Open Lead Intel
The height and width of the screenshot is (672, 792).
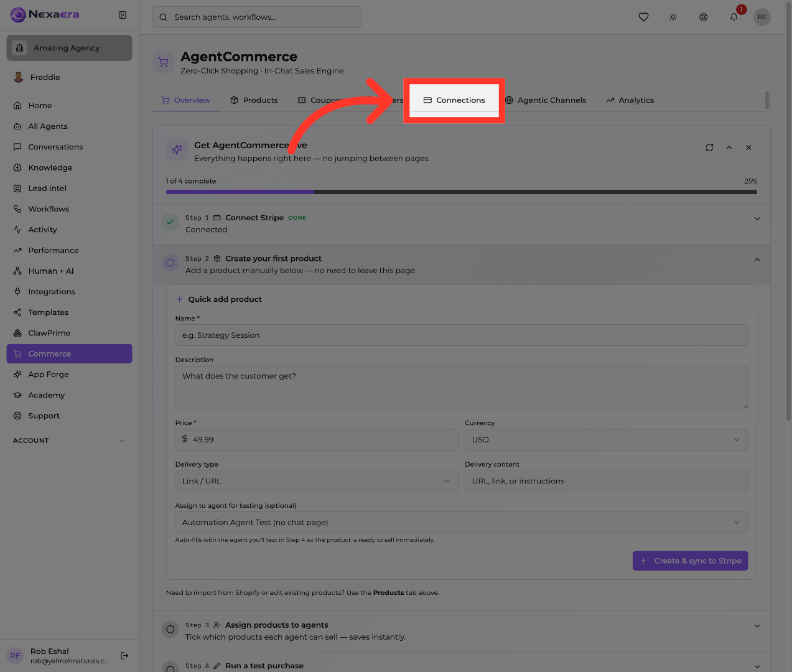click(x=69, y=188)
